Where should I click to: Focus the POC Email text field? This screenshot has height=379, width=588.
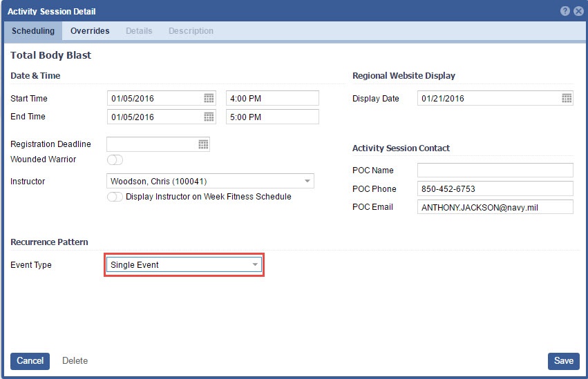[495, 207]
